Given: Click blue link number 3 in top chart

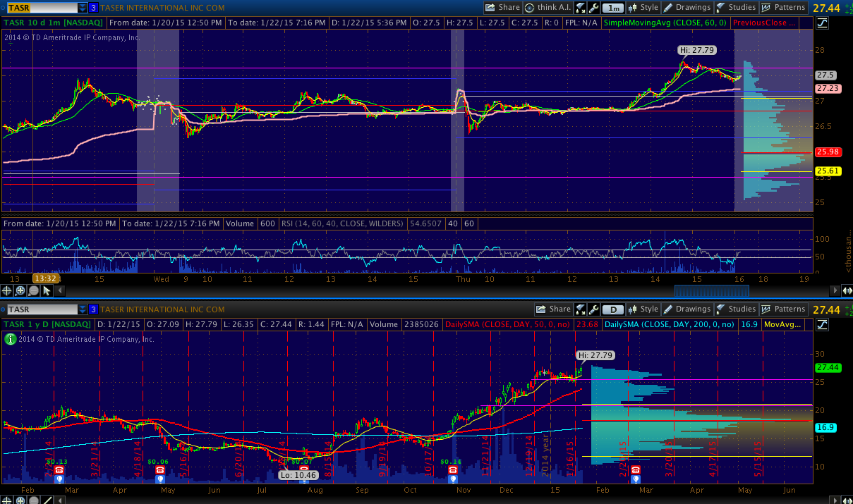Looking at the screenshot, I should (93, 8).
